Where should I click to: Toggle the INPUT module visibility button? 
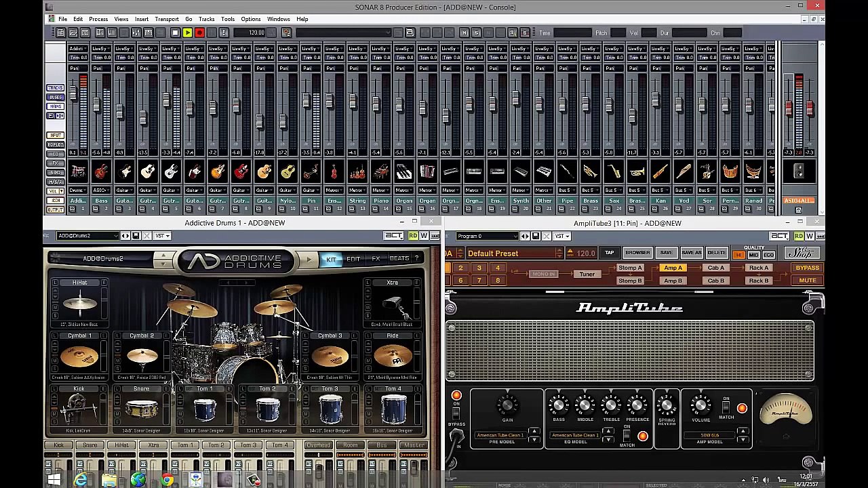55,136
